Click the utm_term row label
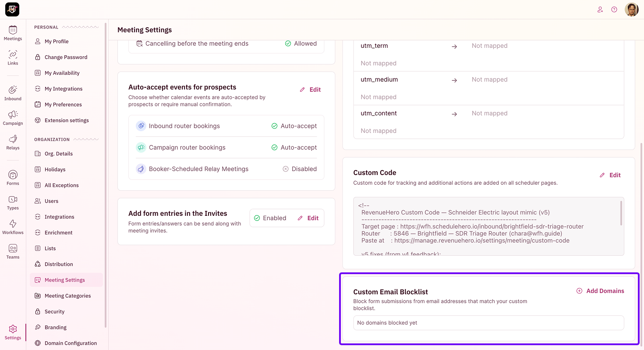This screenshot has height=350, width=644. click(374, 46)
